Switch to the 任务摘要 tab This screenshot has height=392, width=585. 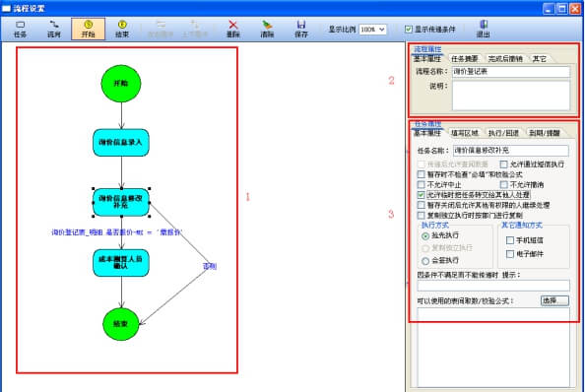point(465,58)
